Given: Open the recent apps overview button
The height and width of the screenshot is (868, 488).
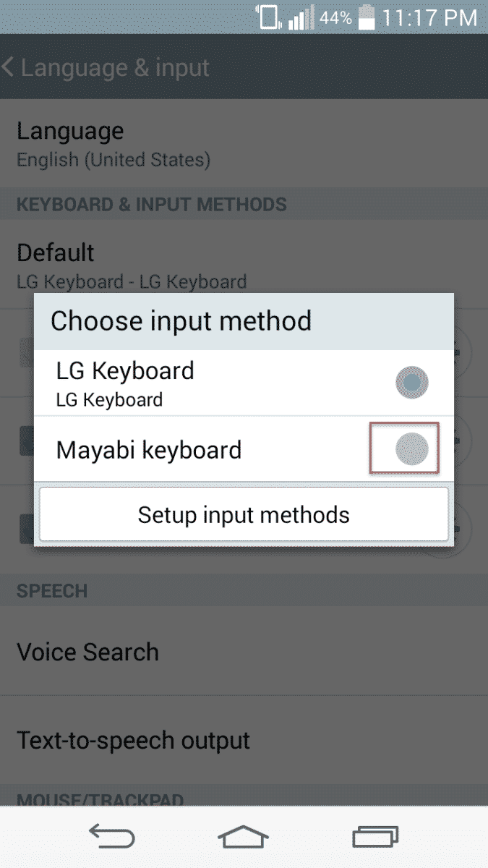Looking at the screenshot, I should pos(375,837).
